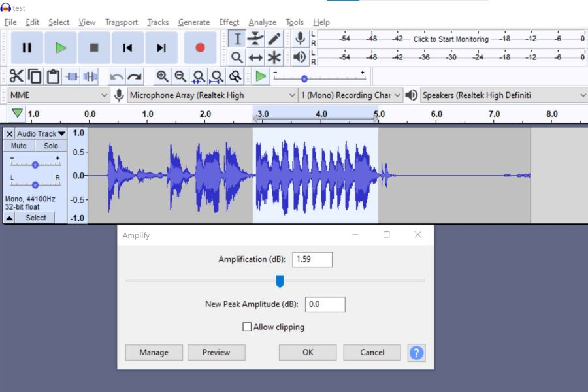Viewport: 588px width, 392px height.
Task: Solo the Audio Track
Action: 50,146
